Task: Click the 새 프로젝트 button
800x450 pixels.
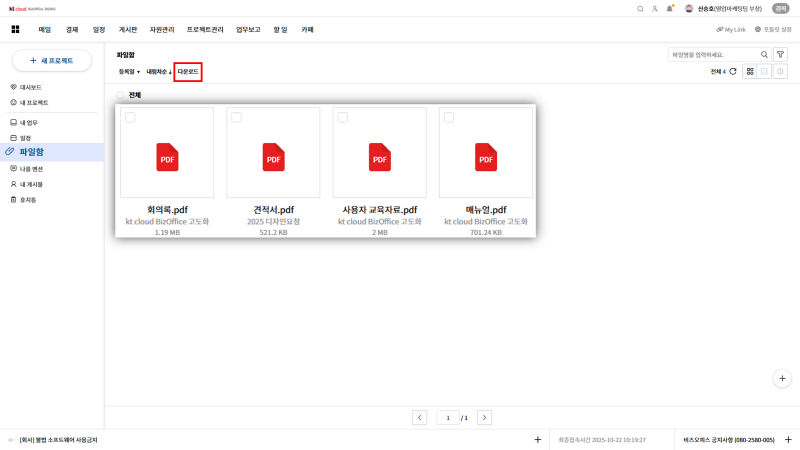Action: click(52, 61)
